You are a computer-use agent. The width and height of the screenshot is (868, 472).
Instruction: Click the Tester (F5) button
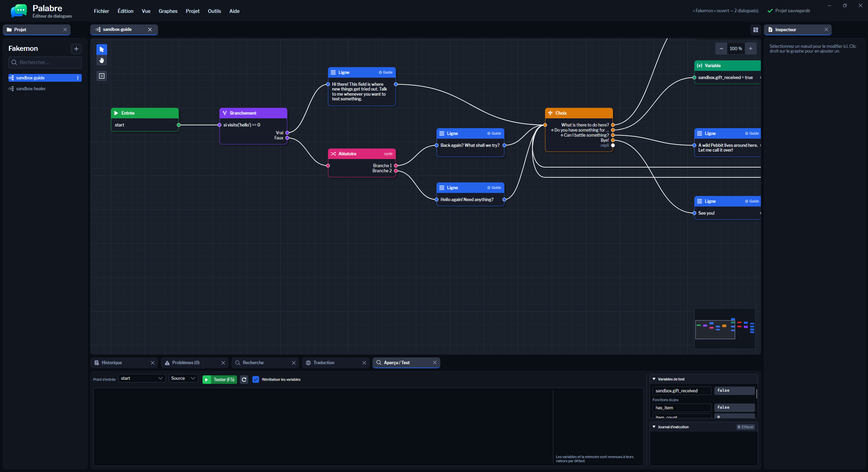[x=219, y=379]
